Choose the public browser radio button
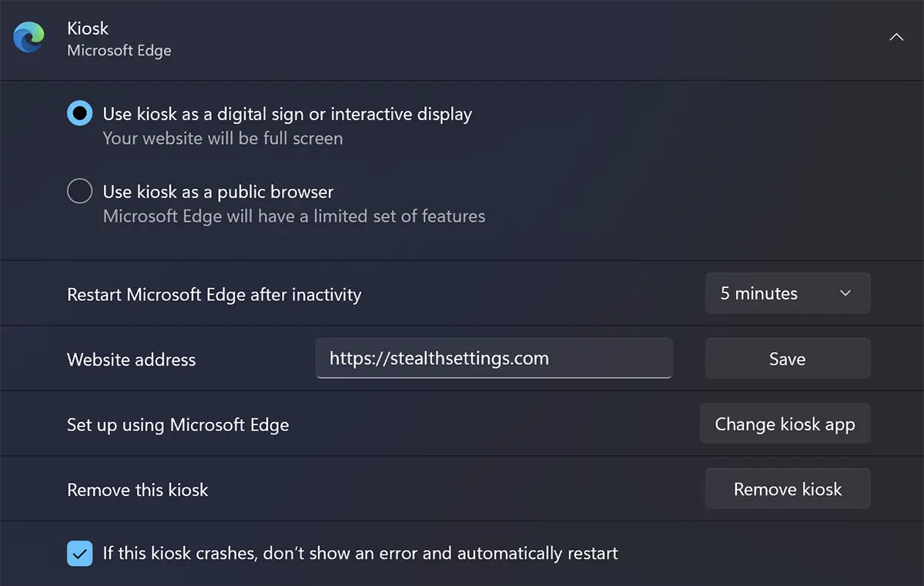924x586 pixels. [x=79, y=191]
